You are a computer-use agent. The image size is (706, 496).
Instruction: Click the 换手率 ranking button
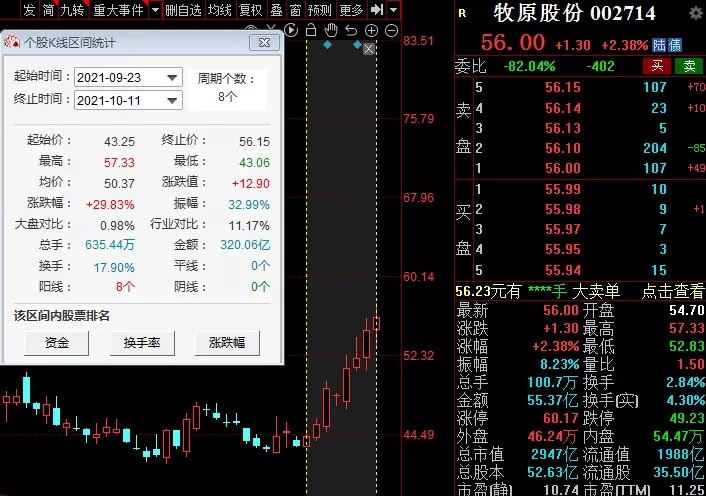click(142, 343)
